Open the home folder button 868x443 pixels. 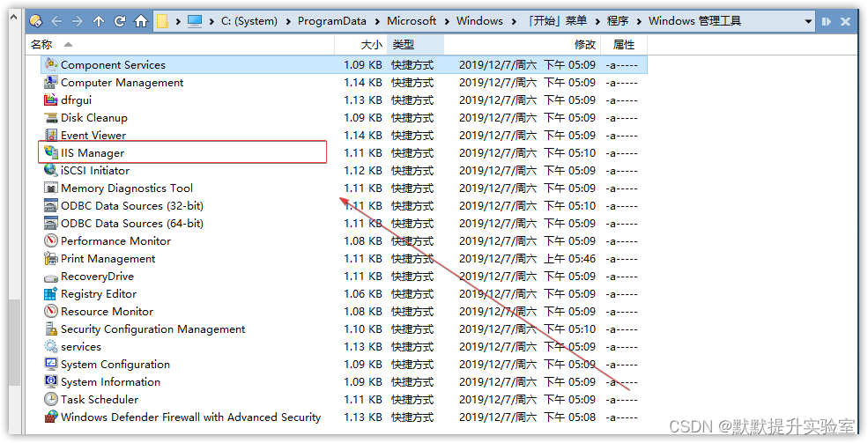(141, 21)
